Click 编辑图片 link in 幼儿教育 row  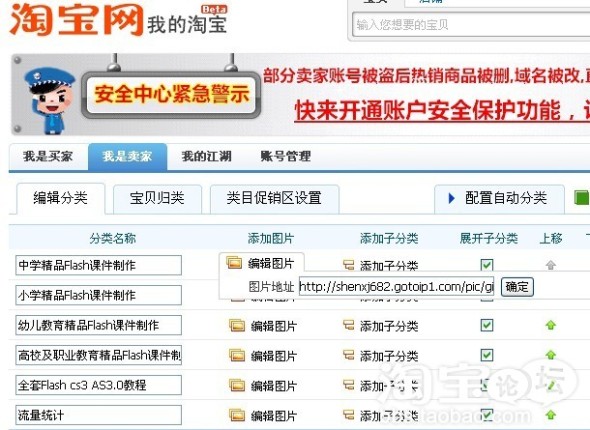coord(274,326)
